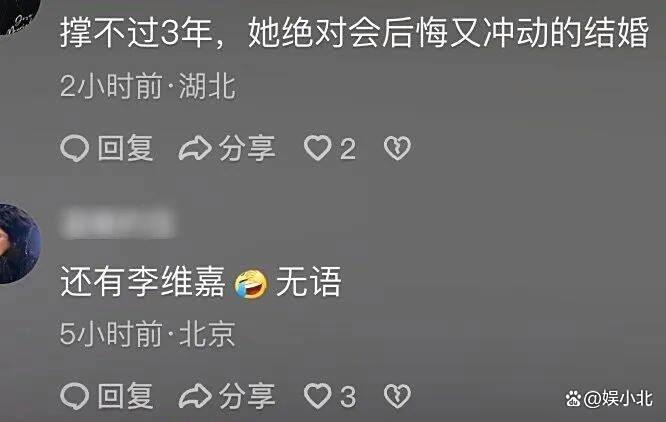666x422 pixels.
Task: Click share arrow icon on Hubei comment
Action: click(x=195, y=149)
